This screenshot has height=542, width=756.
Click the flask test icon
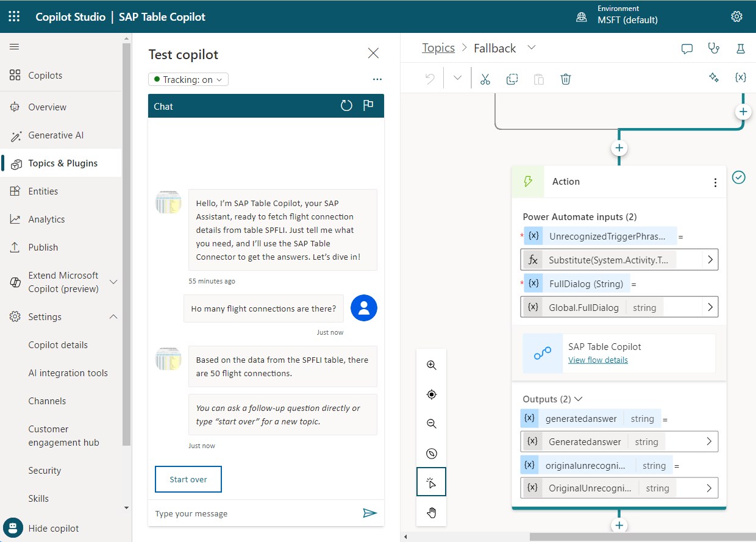[741, 49]
